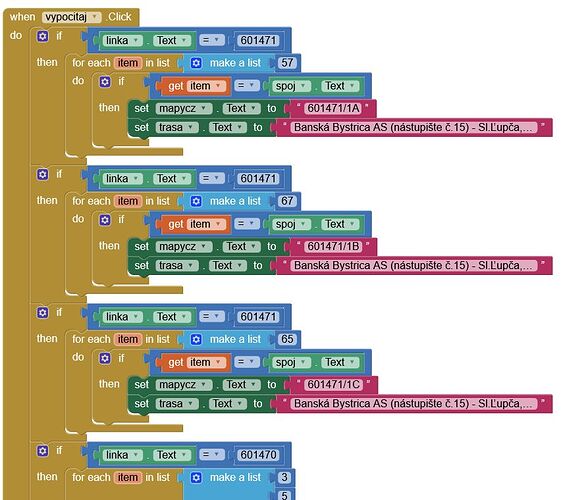Click the item variable name in the for each block iterating the 67 list

pyautogui.click(x=127, y=201)
